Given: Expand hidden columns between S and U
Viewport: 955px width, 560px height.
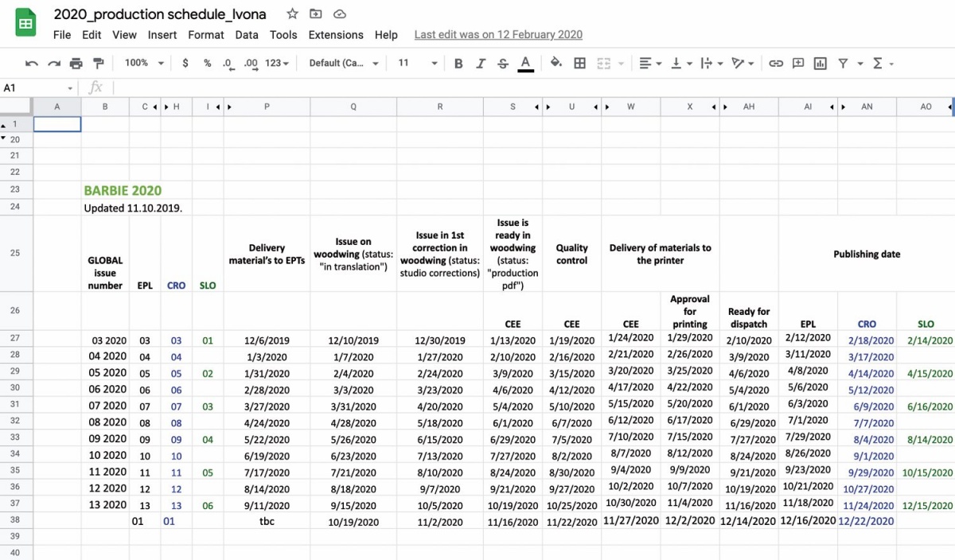Looking at the screenshot, I should click(543, 107).
